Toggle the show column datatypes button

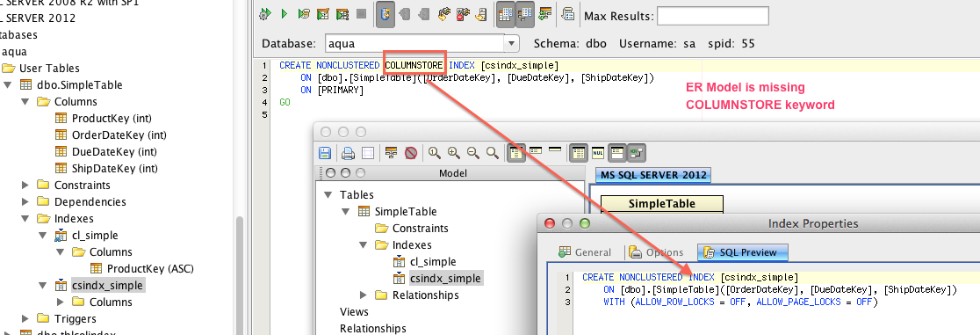point(578,152)
